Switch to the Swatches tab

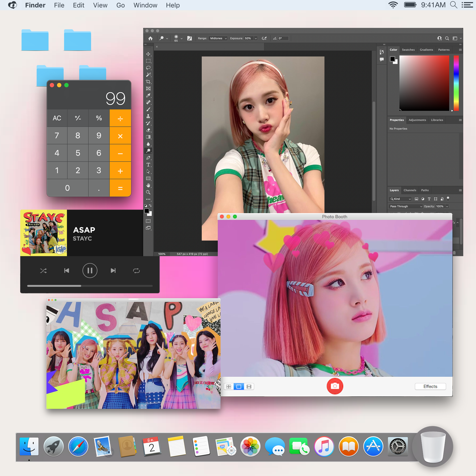408,50
